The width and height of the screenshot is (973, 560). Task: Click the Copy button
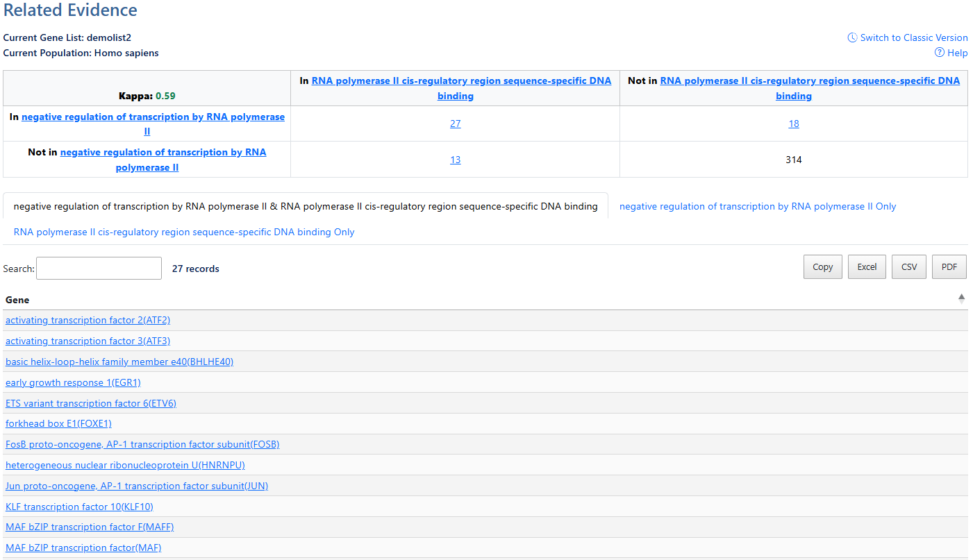click(x=822, y=266)
